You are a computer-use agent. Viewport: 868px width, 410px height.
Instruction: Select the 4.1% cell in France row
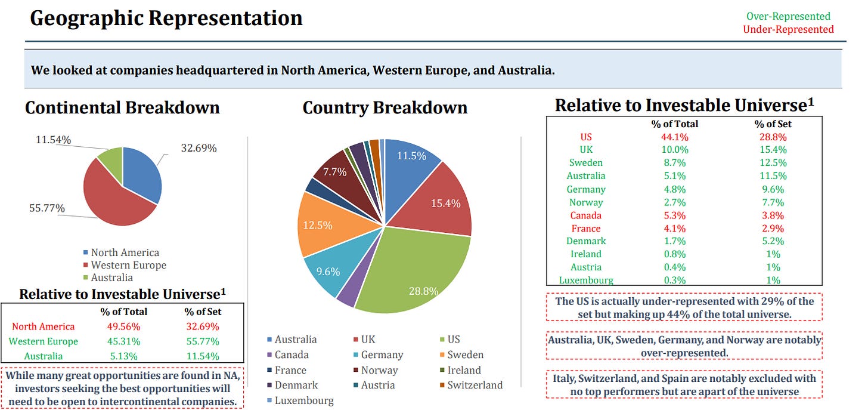(x=674, y=229)
